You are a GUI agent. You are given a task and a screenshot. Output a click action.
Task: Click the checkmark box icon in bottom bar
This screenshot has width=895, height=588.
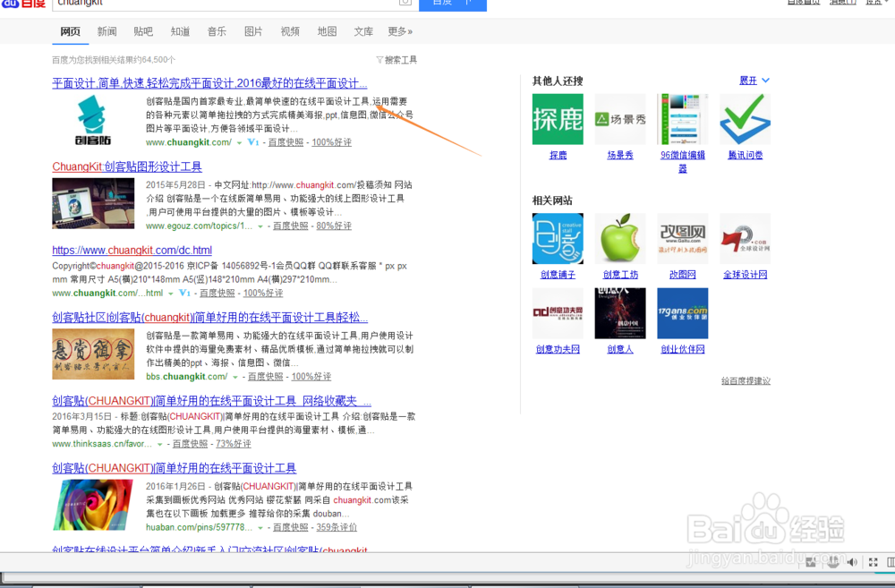click(811, 562)
